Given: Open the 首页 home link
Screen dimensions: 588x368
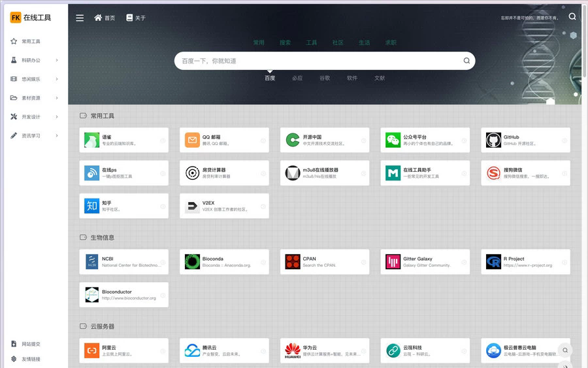Looking at the screenshot, I should click(105, 18).
